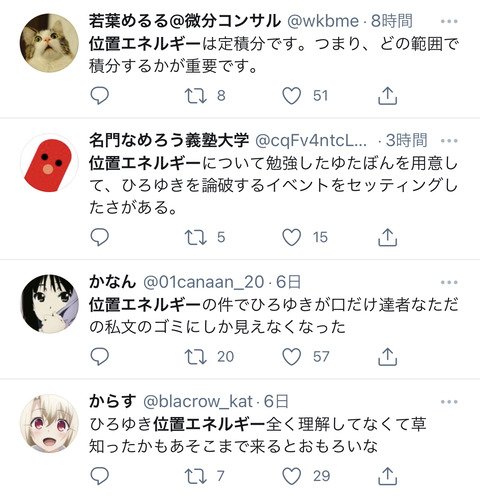Reply to the @wkbme tweet
The width and height of the screenshot is (480, 497).
[100, 96]
